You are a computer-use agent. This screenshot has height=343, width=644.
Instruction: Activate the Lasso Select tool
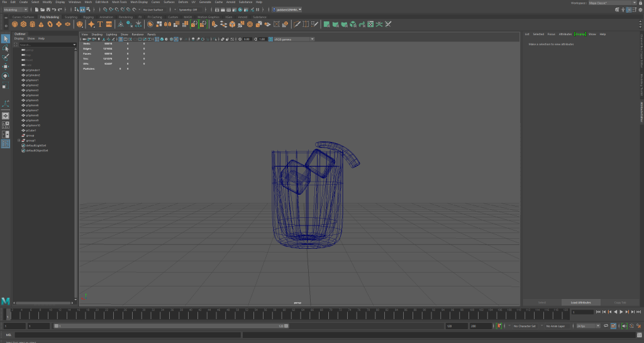coord(6,48)
